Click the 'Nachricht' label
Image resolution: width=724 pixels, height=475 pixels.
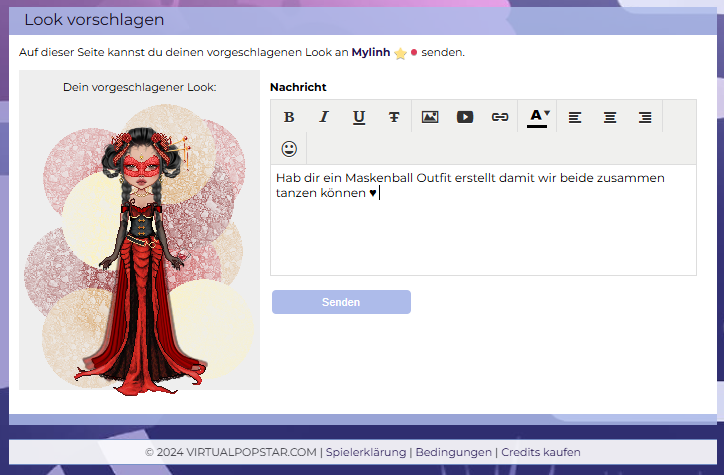point(298,87)
